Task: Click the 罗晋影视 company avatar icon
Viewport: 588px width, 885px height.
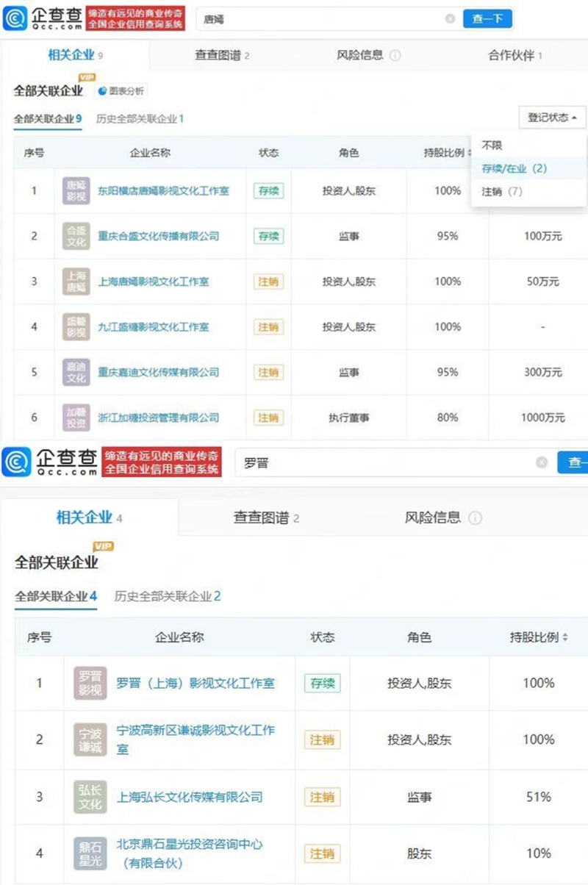Action: pyautogui.click(x=90, y=683)
